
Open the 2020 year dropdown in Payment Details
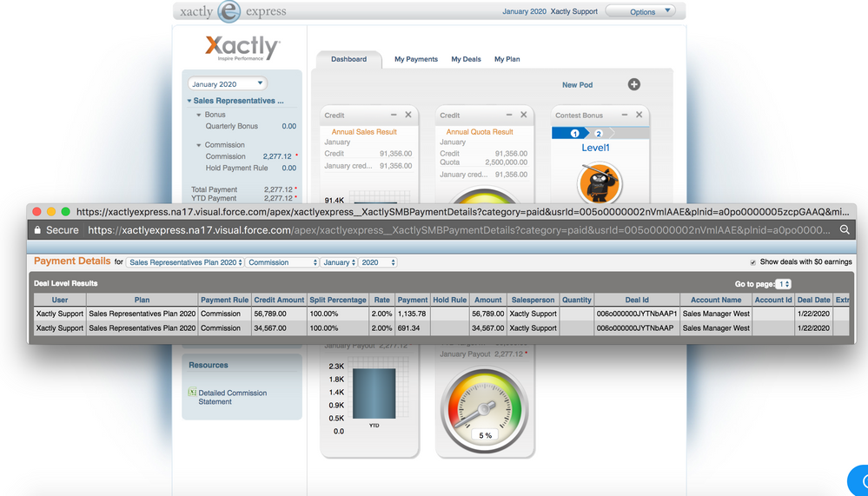tap(378, 262)
